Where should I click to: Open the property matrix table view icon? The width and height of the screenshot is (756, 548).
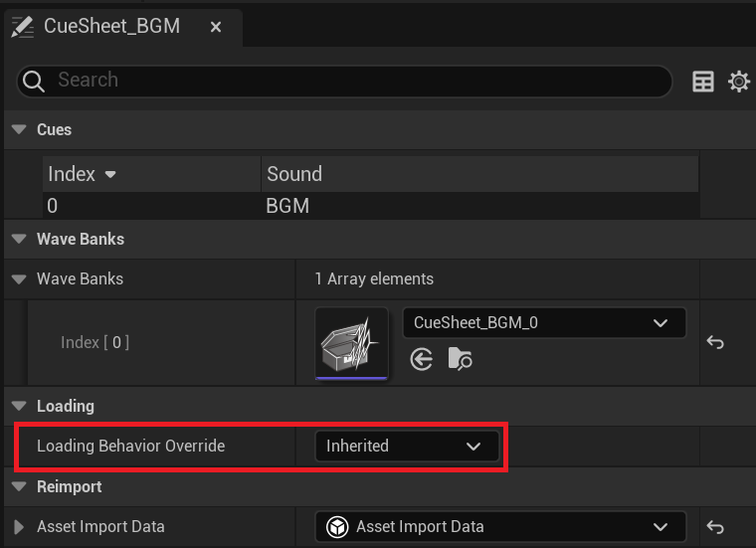coord(703,82)
